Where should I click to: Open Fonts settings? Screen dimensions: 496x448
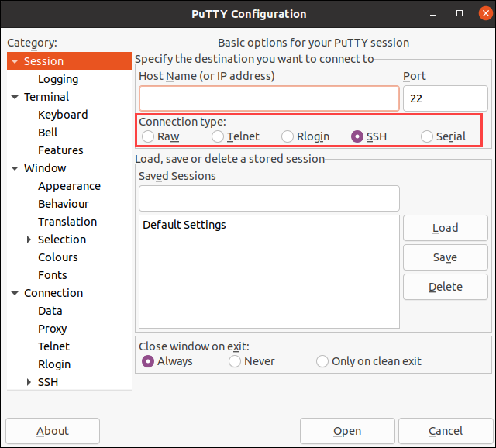(x=53, y=275)
